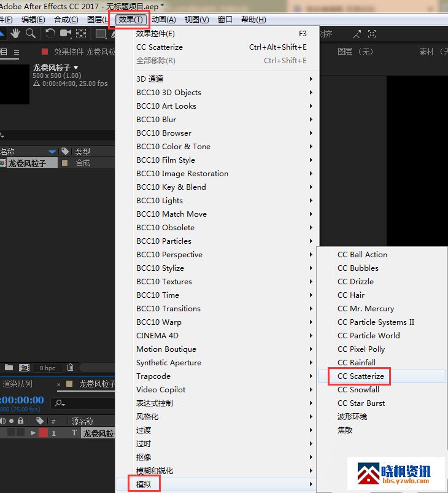Screen dimensions: 448x493
Task: Open the 帮助(H) menu
Action: (x=253, y=20)
